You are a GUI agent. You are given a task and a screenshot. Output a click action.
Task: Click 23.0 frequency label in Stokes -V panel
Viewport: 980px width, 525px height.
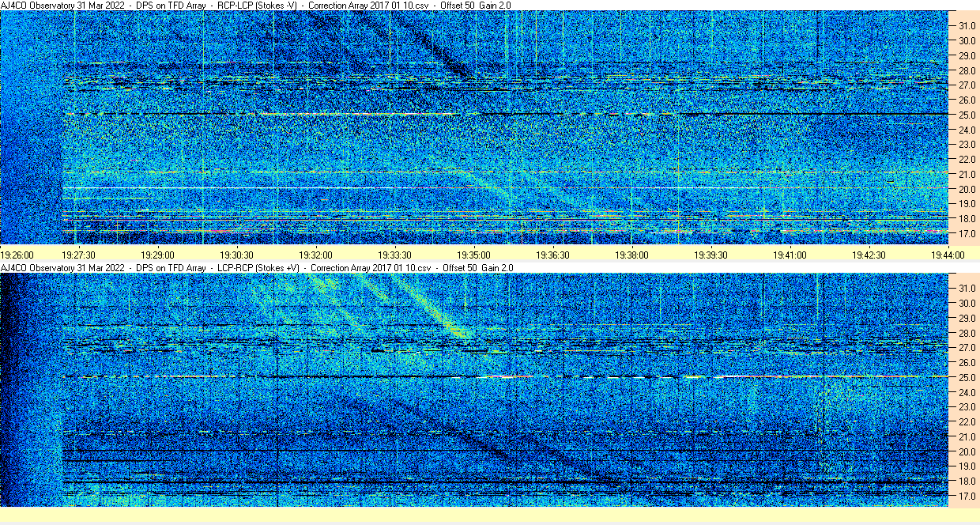967,145
